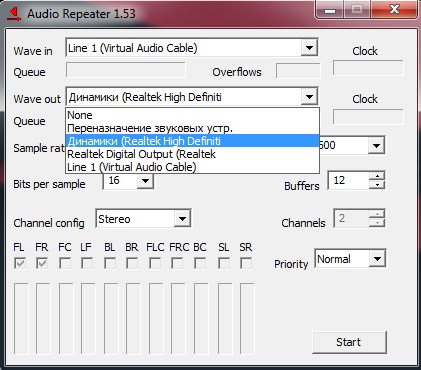
Task: Click the Bits per sample label
Action: pos(49,184)
